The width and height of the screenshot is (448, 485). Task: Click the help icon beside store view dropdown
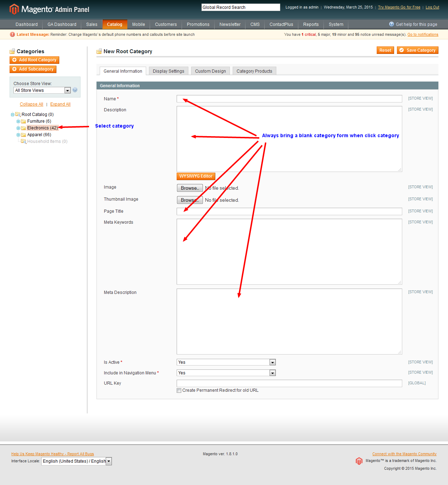pyautogui.click(x=75, y=90)
